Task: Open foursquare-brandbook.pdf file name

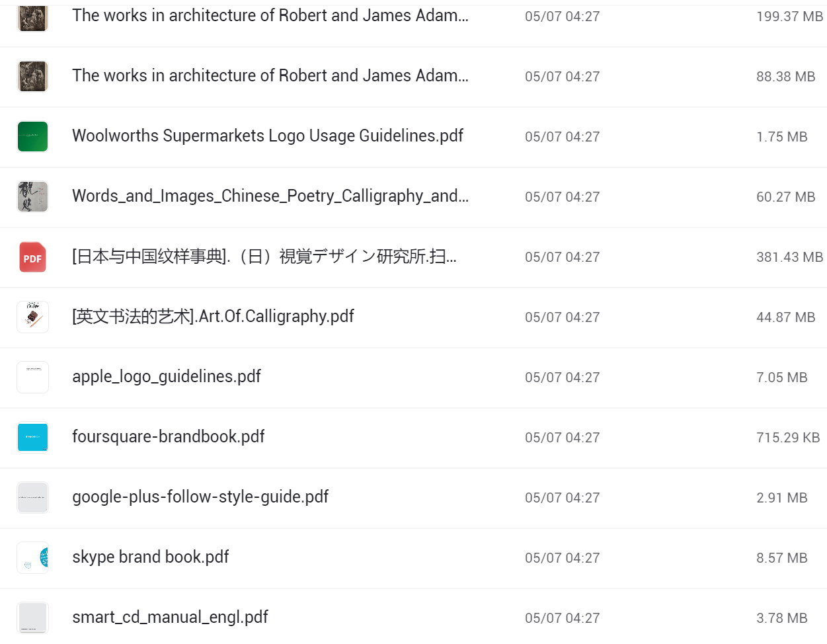Action: tap(169, 437)
